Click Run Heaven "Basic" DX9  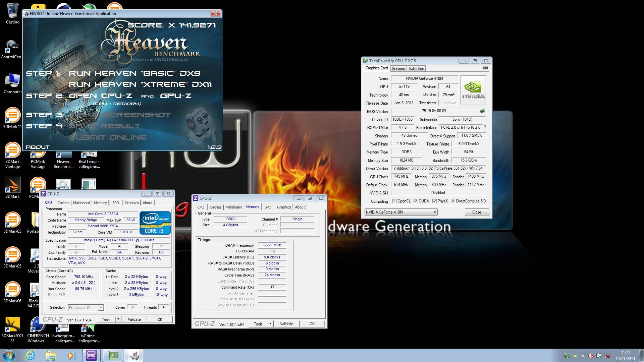(x=135, y=73)
